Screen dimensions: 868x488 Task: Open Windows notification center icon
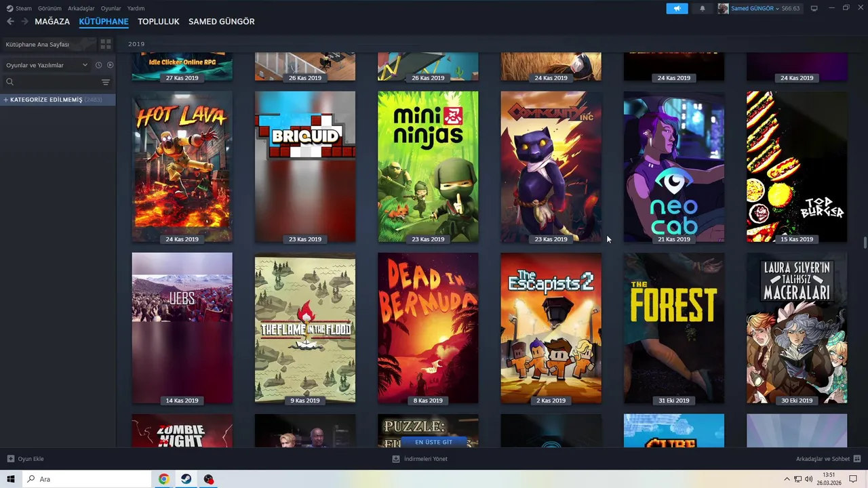[853, 479]
